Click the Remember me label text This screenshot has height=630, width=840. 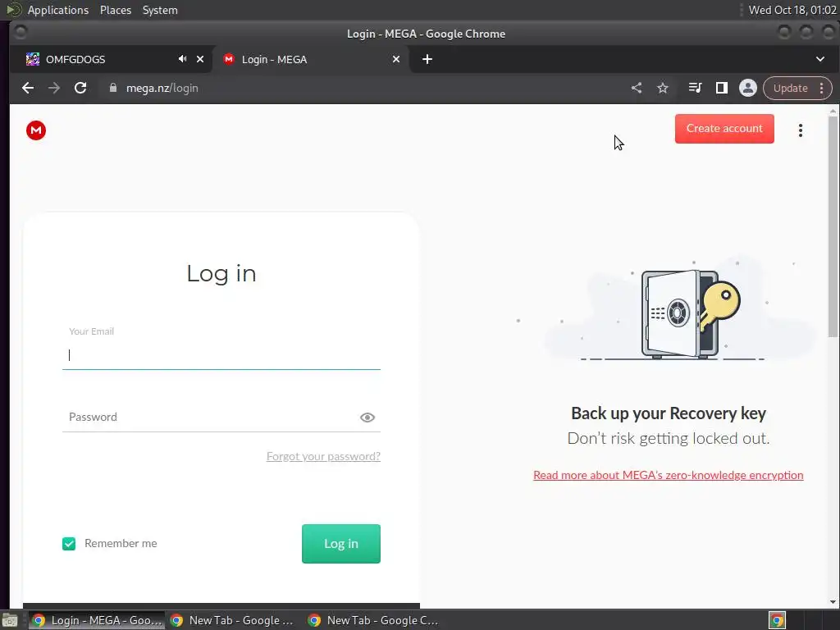tap(121, 543)
